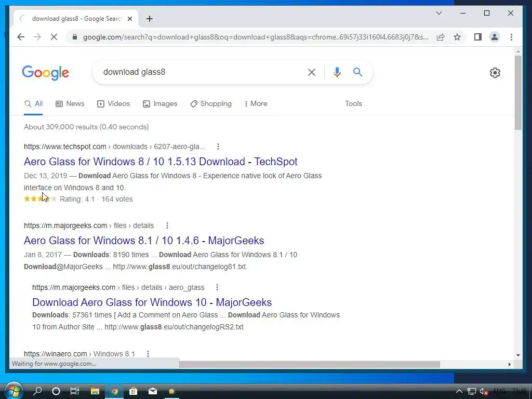Go back with the browser back arrow

21,37
